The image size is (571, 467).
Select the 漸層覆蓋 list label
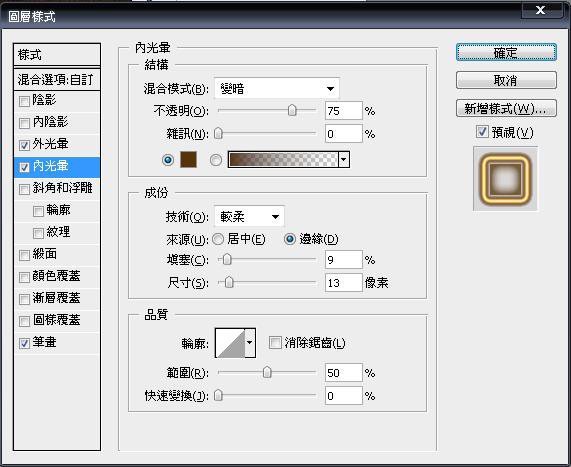[x=56, y=298]
